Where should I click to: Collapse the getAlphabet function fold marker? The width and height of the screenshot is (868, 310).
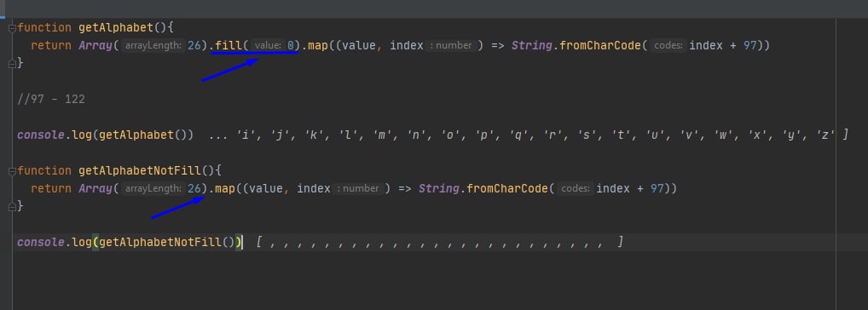click(x=12, y=28)
